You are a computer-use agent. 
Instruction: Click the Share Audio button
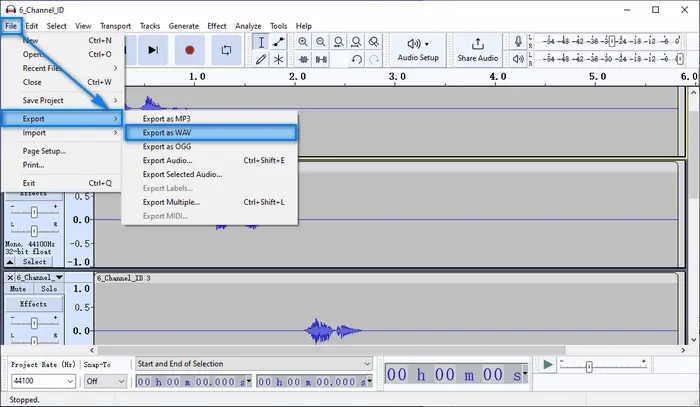coord(478,49)
